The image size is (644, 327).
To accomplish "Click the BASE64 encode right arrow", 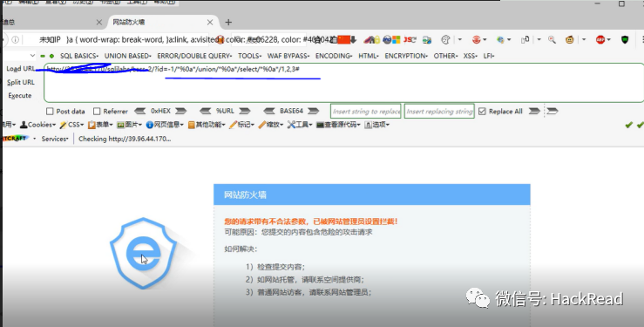I will point(314,111).
